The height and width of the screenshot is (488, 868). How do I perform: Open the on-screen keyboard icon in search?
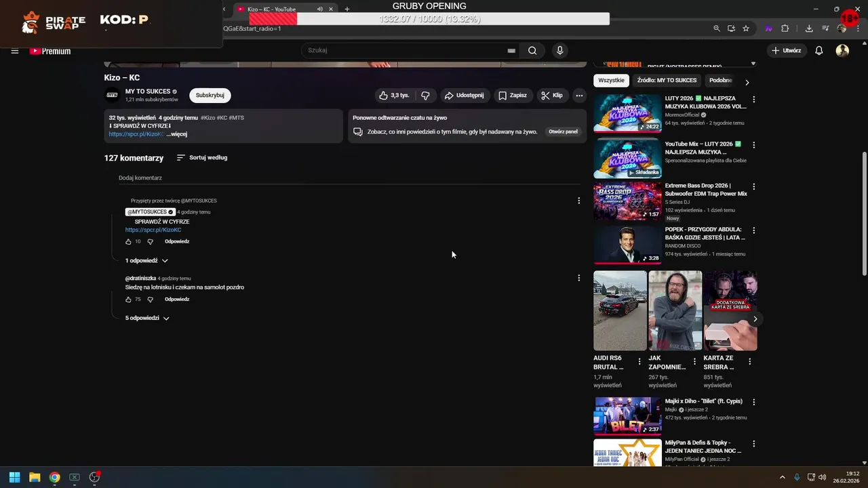pyautogui.click(x=511, y=50)
